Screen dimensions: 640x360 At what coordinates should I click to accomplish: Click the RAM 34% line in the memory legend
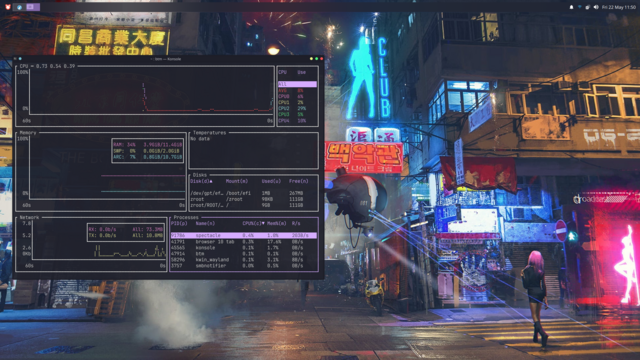[147, 144]
